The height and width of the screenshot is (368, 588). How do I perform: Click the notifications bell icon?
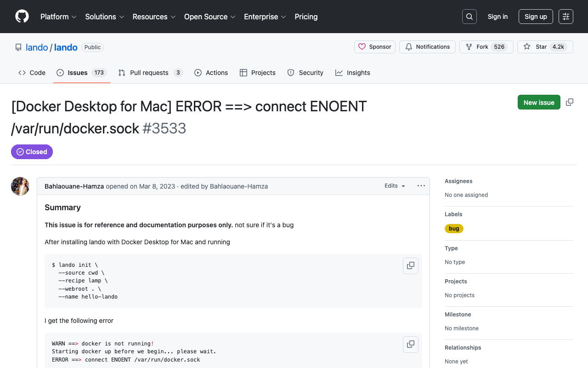click(x=409, y=46)
